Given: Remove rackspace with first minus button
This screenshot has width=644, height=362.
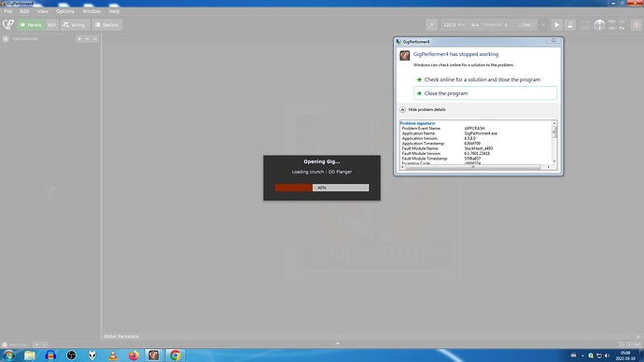Looking at the screenshot, I should (x=87, y=39).
